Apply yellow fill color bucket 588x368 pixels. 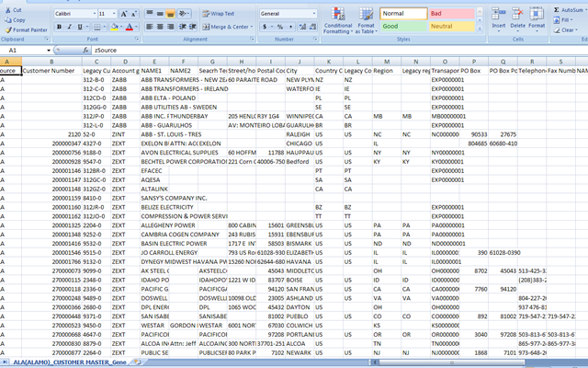[x=115, y=27]
